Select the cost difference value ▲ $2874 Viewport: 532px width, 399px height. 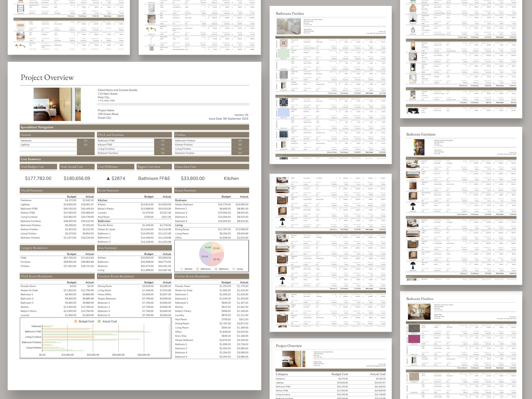116,178
